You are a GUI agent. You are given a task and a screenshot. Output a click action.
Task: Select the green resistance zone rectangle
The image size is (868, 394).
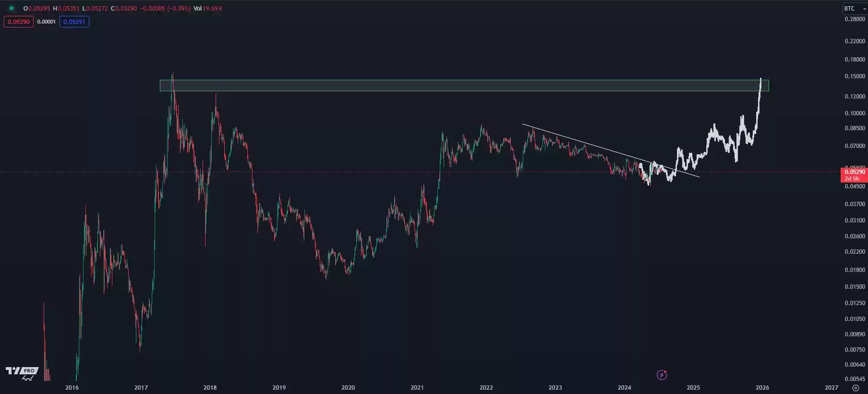(432, 86)
